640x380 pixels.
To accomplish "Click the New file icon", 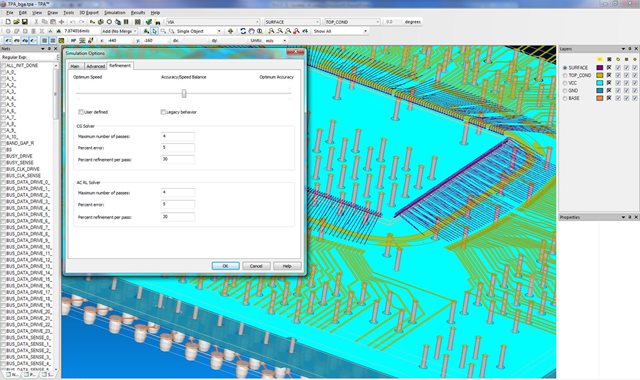I will (x=8, y=22).
